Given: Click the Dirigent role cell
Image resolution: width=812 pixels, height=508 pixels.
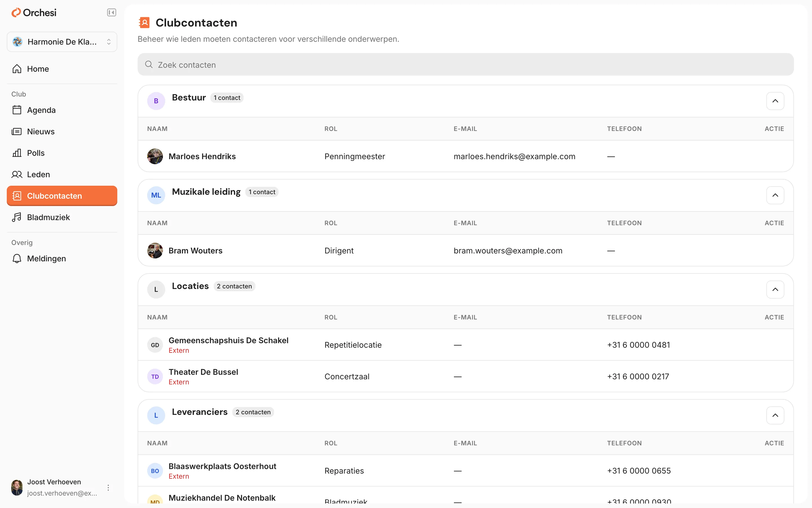Looking at the screenshot, I should coord(339,251).
